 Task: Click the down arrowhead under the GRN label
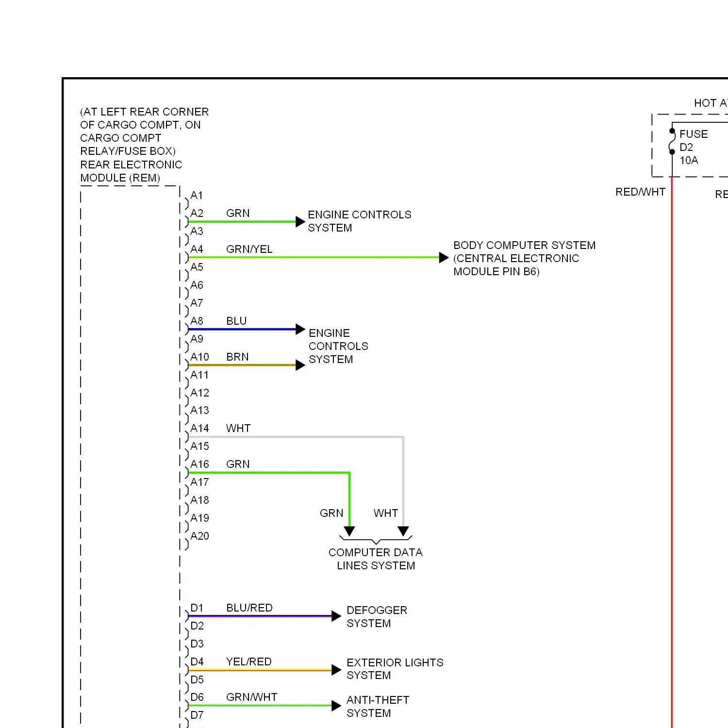tap(349, 531)
